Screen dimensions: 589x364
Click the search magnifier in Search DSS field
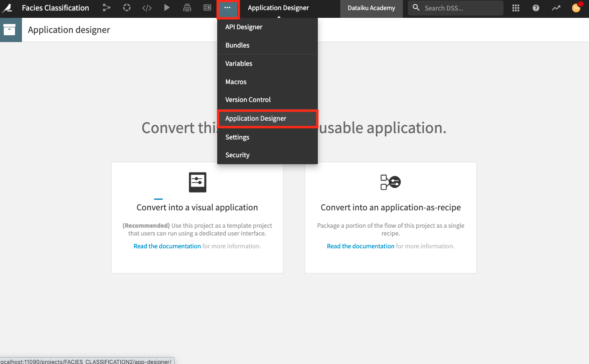pos(416,8)
